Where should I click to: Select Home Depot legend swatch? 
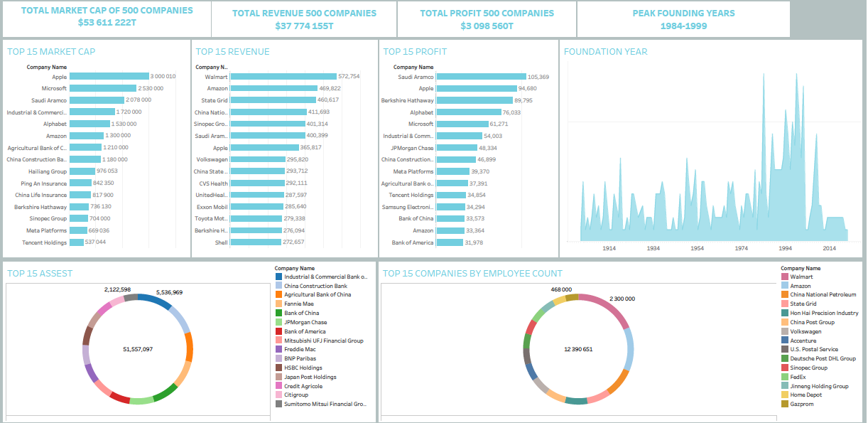tap(784, 395)
